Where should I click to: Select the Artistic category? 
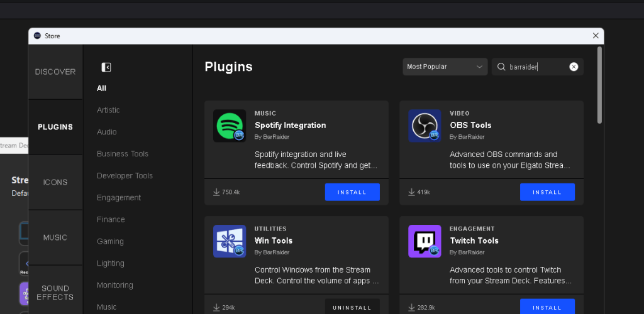(x=108, y=110)
